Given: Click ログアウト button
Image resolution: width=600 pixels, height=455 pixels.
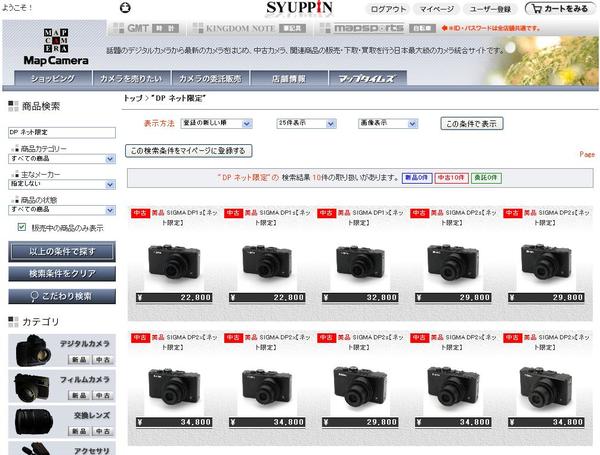Looking at the screenshot, I should (388, 9).
